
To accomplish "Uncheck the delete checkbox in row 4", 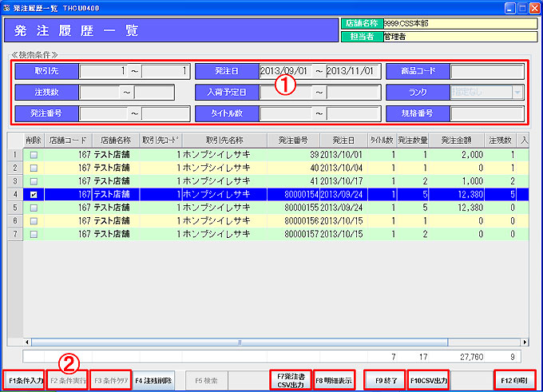I will pos(33,193).
